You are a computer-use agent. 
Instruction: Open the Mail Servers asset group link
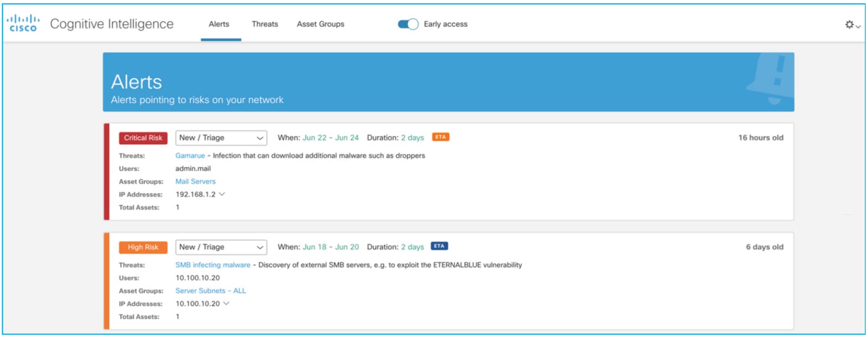(x=196, y=181)
